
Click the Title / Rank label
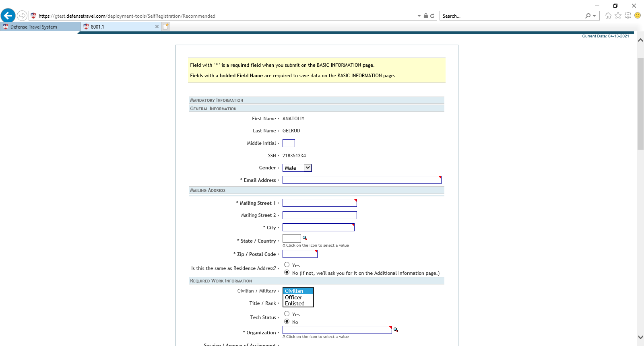click(263, 303)
